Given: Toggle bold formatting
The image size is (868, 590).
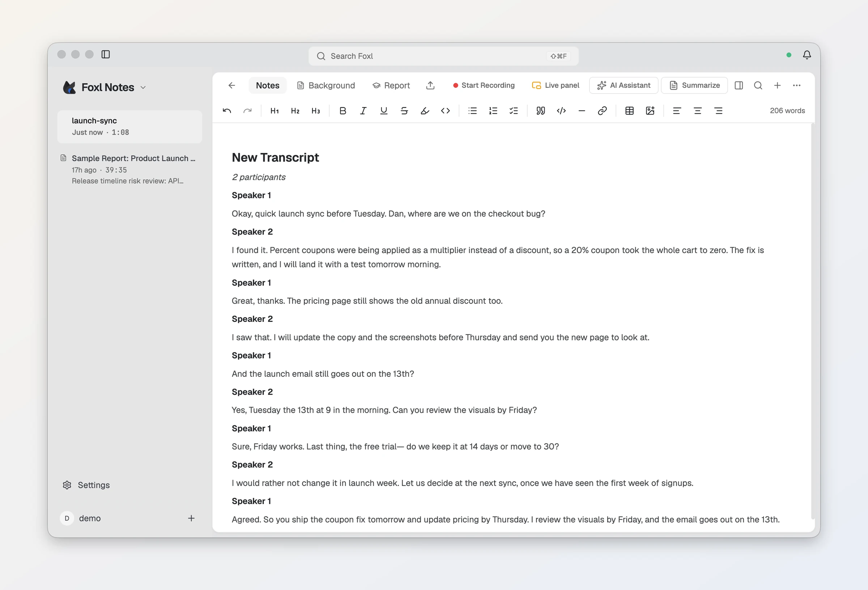Looking at the screenshot, I should (x=342, y=111).
